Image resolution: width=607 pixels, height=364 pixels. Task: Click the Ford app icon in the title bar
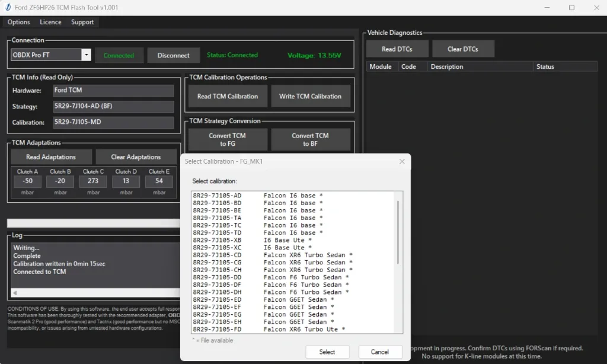pyautogui.click(x=7, y=7)
